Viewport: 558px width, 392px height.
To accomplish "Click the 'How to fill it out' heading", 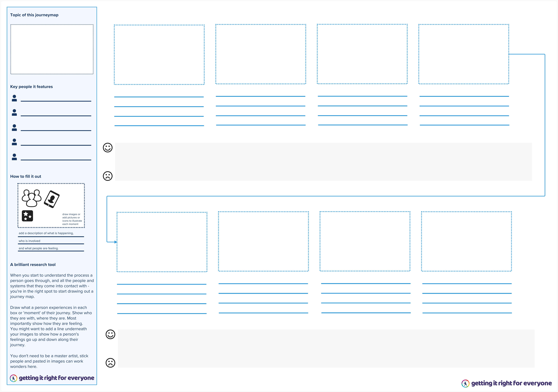I will pyautogui.click(x=26, y=176).
